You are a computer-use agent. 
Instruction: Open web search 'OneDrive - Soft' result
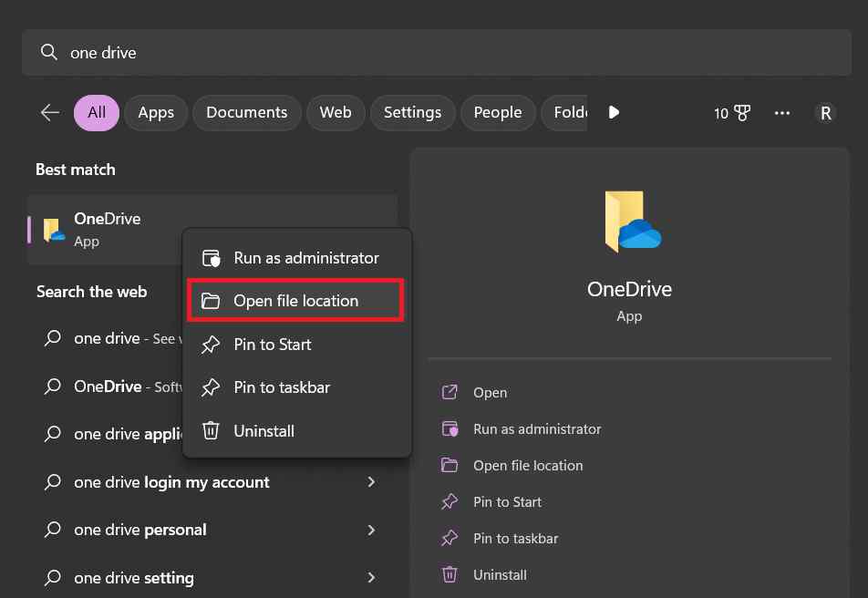tap(112, 387)
